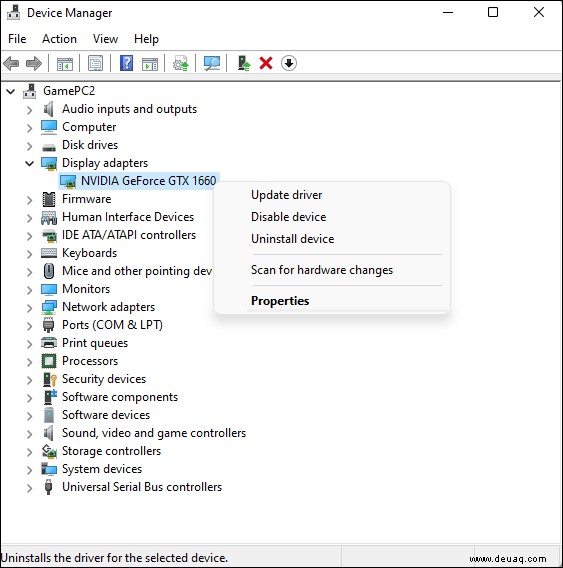This screenshot has height=568, width=563.
Task: Open the Help menu
Action: 146,39
